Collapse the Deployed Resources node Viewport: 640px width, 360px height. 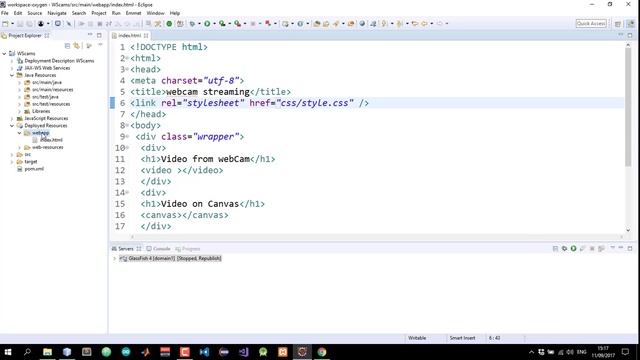point(12,126)
